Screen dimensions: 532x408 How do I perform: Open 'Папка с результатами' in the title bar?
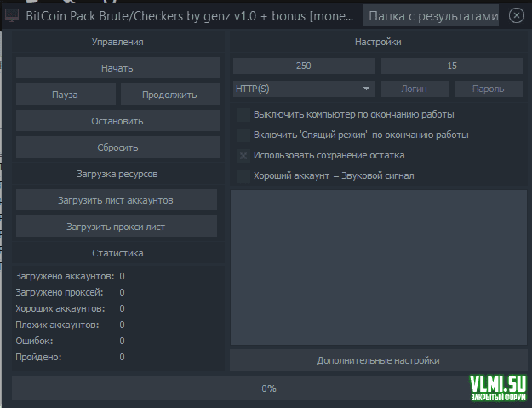click(x=432, y=15)
